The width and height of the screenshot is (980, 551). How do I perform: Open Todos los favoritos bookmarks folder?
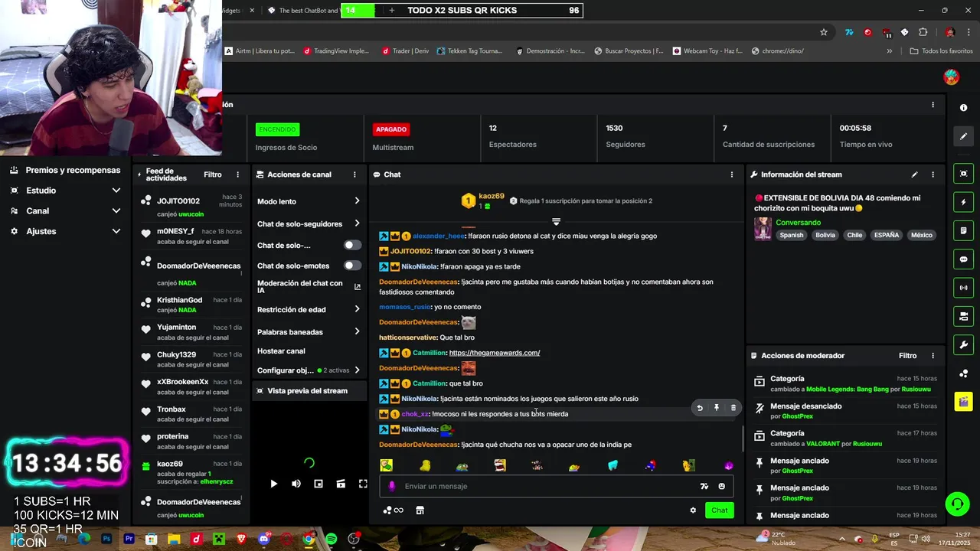coord(941,51)
